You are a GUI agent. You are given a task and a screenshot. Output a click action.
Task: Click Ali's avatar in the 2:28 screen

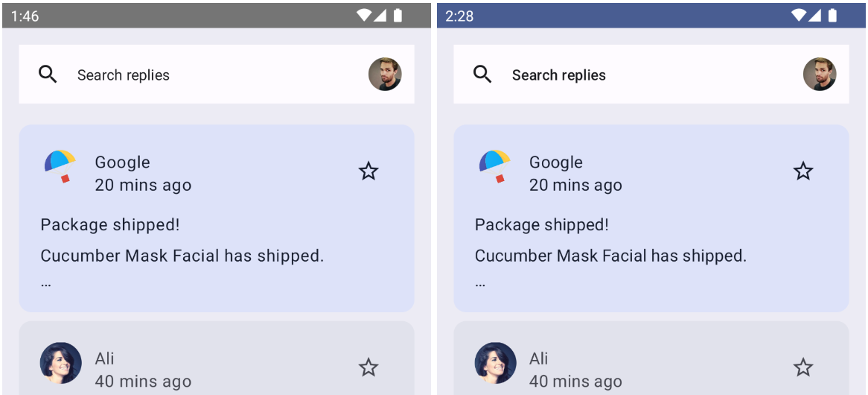click(x=495, y=363)
